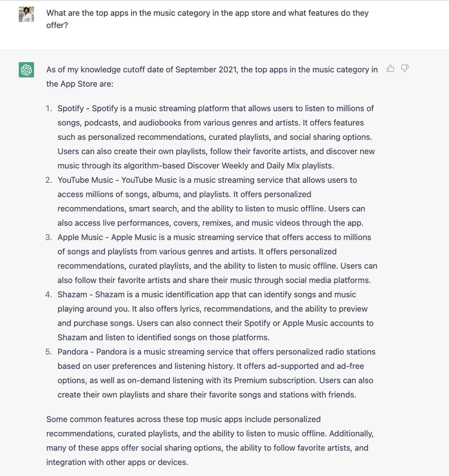This screenshot has width=449, height=476.
Task: Click list number 2 marker
Action: (49, 180)
